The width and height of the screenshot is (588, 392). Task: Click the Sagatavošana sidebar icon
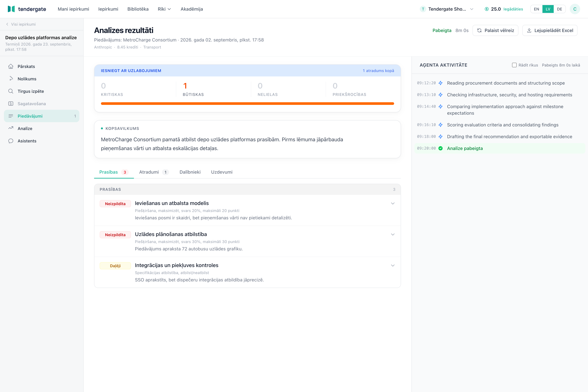click(11, 104)
